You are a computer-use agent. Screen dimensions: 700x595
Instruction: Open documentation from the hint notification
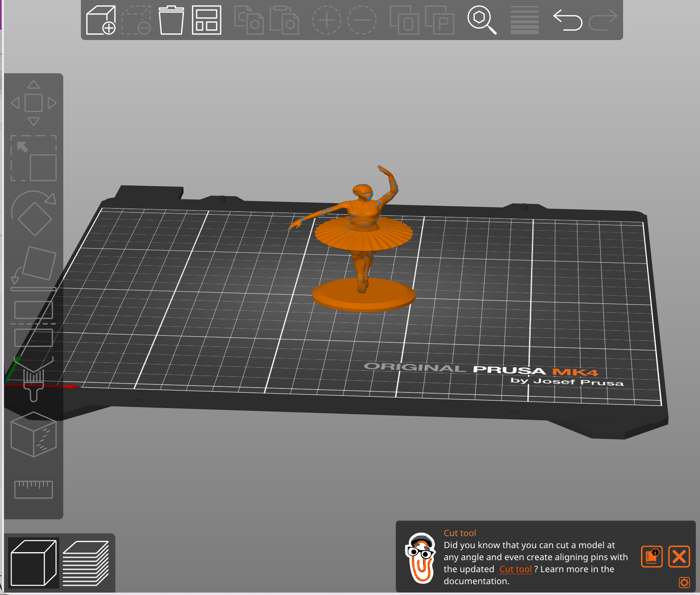652,557
